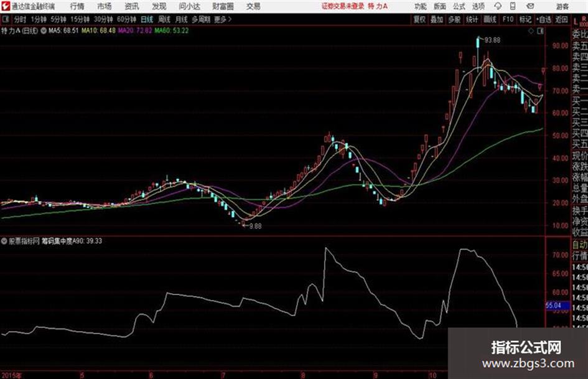Image resolution: width=588 pixels, height=379 pixels.
Task: Click the 筹码集中度A90: 39.33 indicator label
Action: (72, 241)
